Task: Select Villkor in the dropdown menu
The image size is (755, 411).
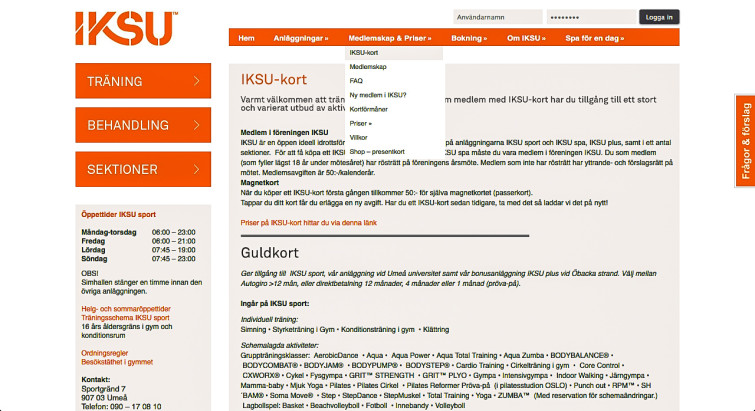Action: 394,138
